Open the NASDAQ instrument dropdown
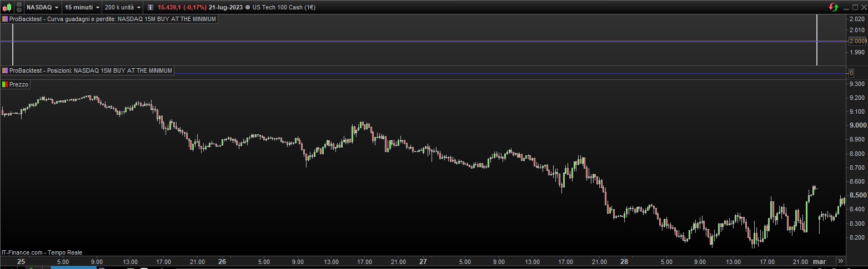Viewport: 868px width, 269px height. [x=43, y=7]
